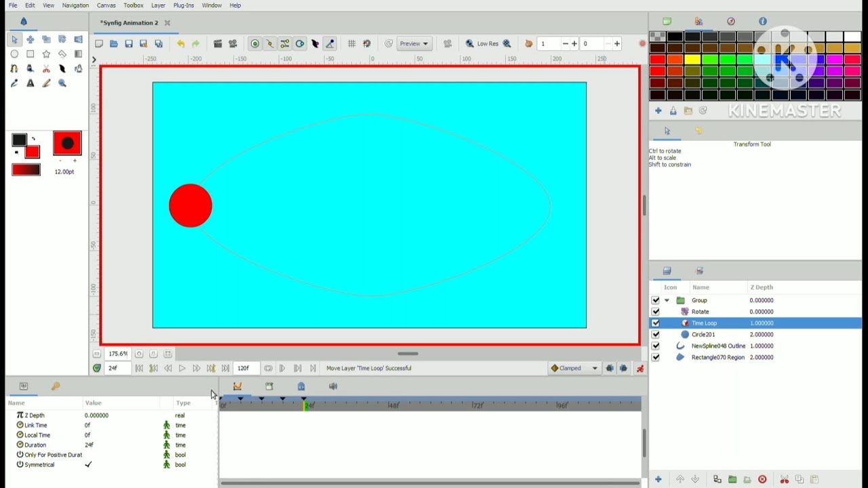
Task: Select the Spline tool
Action: tap(14, 68)
